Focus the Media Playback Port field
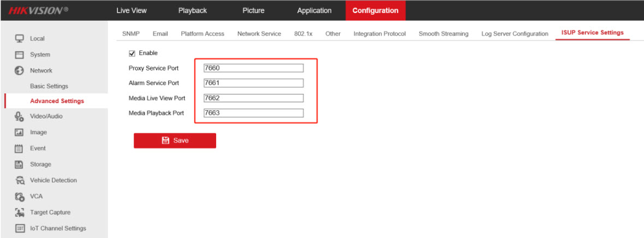The image size is (644, 238). coord(253,113)
